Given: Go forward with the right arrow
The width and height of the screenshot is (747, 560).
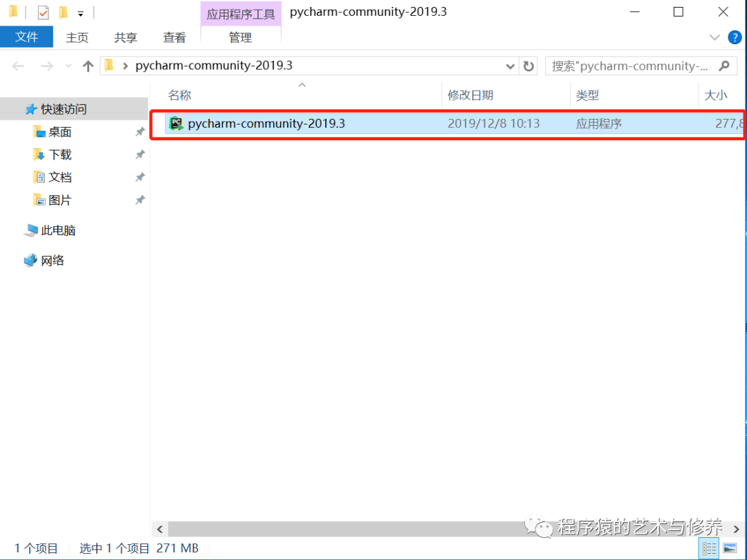Looking at the screenshot, I should (47, 66).
